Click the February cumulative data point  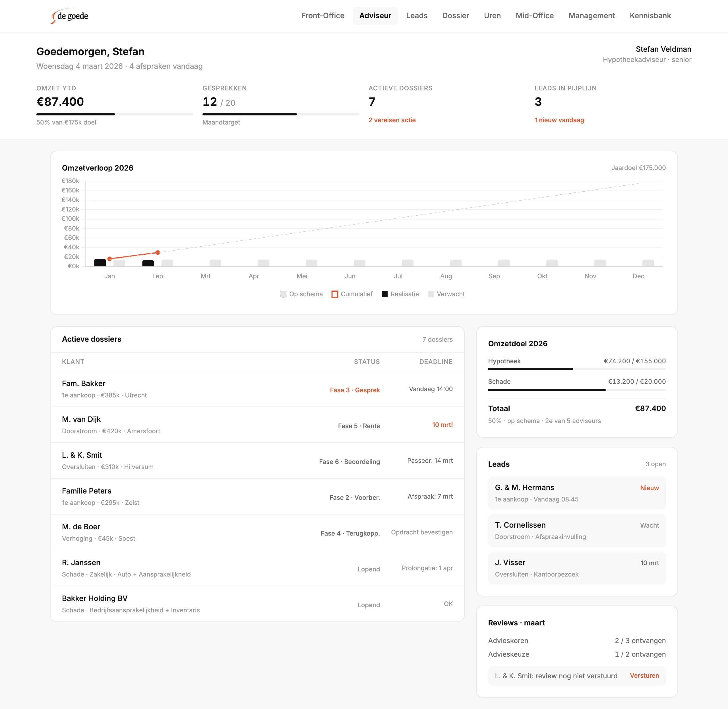pos(158,252)
